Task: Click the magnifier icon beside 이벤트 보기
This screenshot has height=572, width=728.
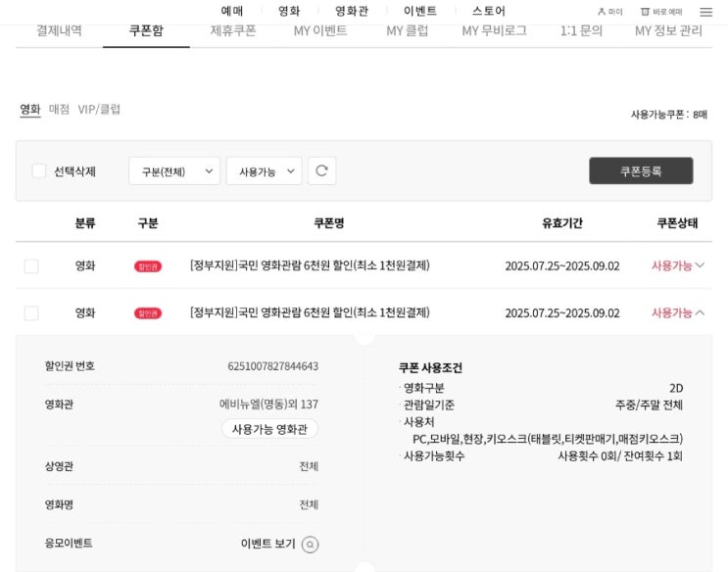Action: pyautogui.click(x=311, y=545)
